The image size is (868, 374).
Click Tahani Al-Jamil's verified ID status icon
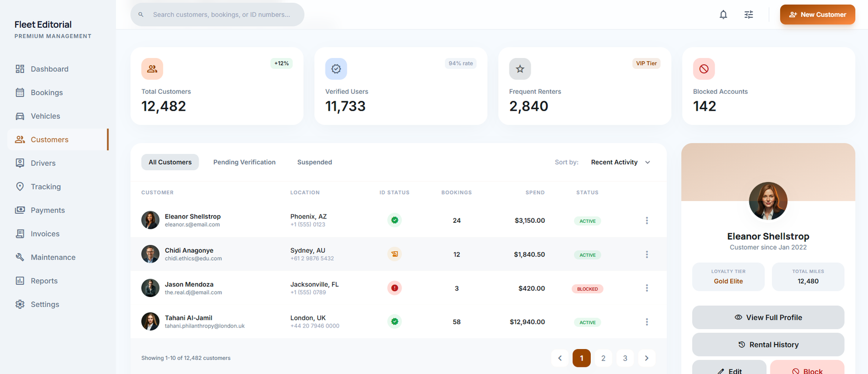[395, 321]
